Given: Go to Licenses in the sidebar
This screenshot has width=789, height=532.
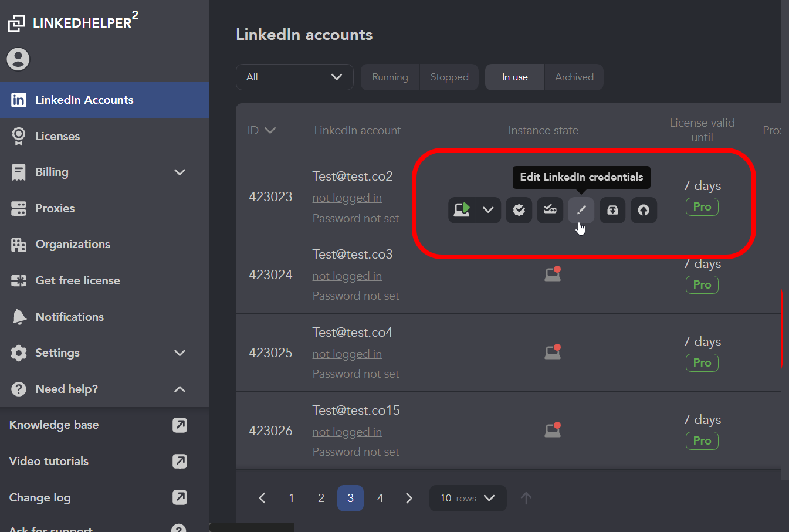Looking at the screenshot, I should [x=104, y=136].
